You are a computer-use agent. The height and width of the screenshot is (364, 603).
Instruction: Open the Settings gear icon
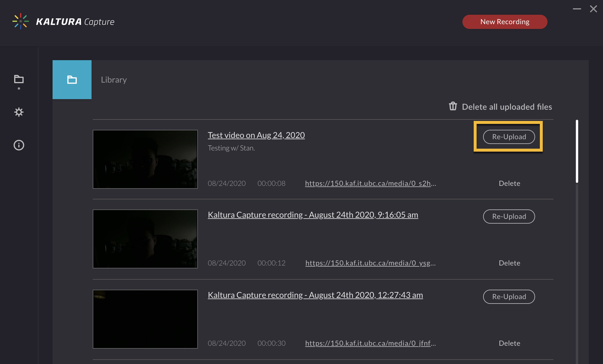(19, 112)
